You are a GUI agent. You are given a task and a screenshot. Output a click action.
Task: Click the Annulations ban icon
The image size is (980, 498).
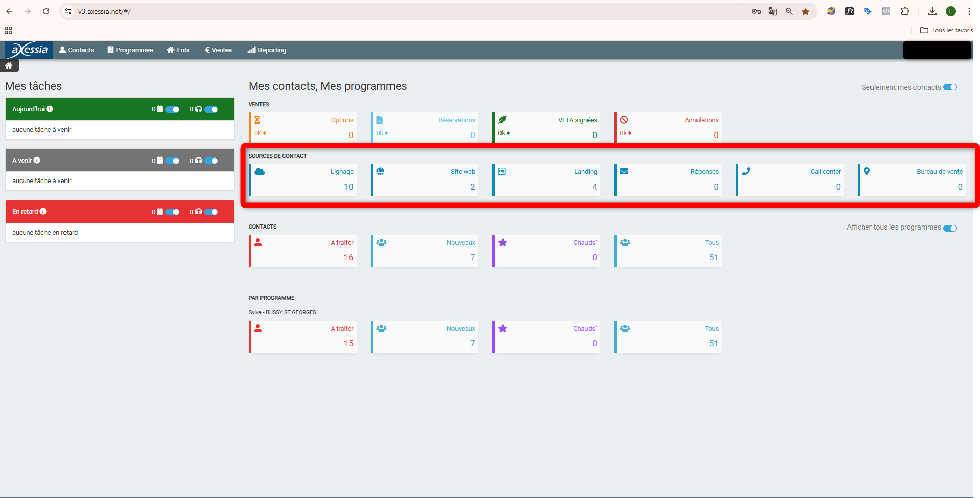click(x=624, y=120)
